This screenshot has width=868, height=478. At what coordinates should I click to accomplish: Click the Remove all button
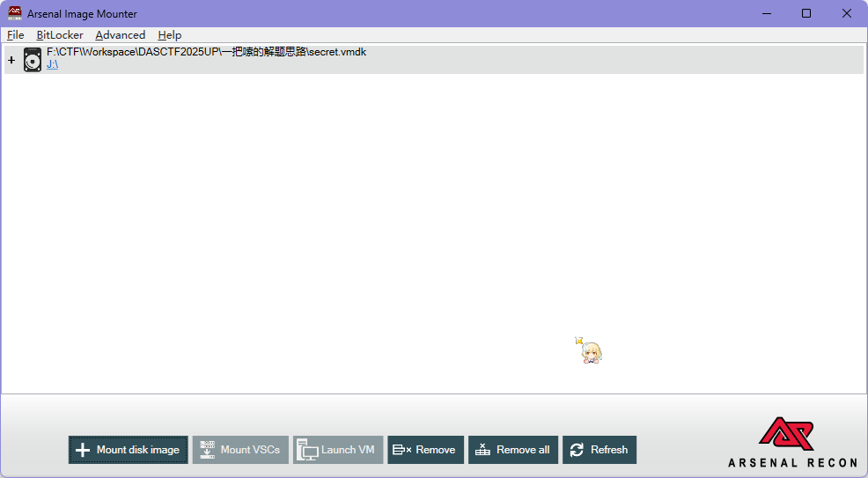[x=512, y=450]
